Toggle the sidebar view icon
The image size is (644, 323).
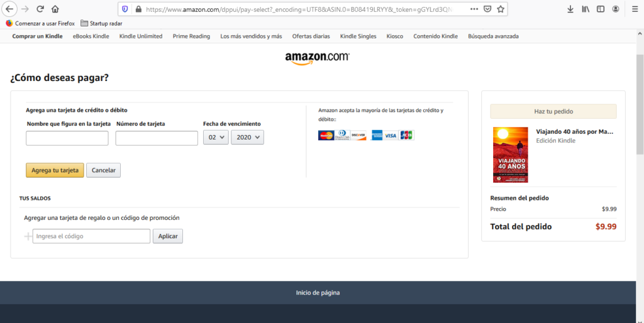pos(601,9)
